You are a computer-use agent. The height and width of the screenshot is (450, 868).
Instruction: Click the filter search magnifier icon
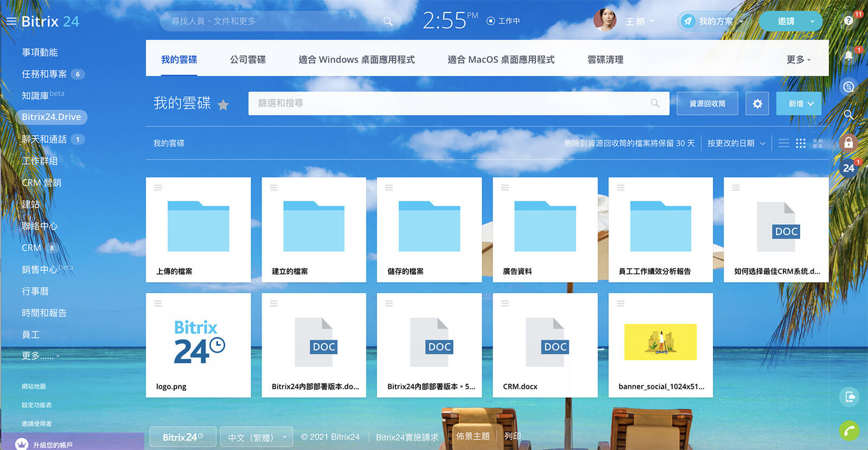655,103
